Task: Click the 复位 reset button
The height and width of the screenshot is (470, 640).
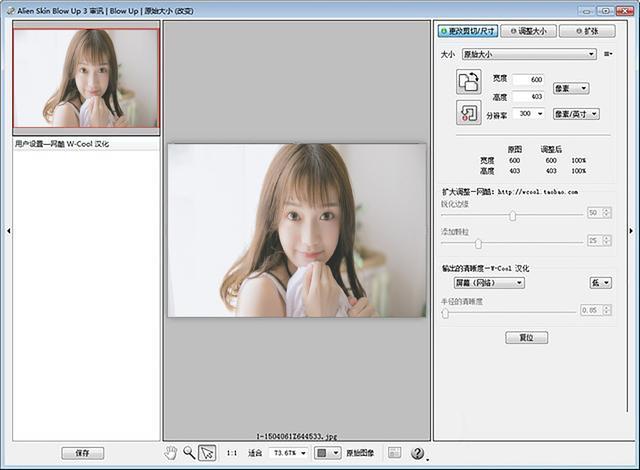Action: tap(525, 337)
